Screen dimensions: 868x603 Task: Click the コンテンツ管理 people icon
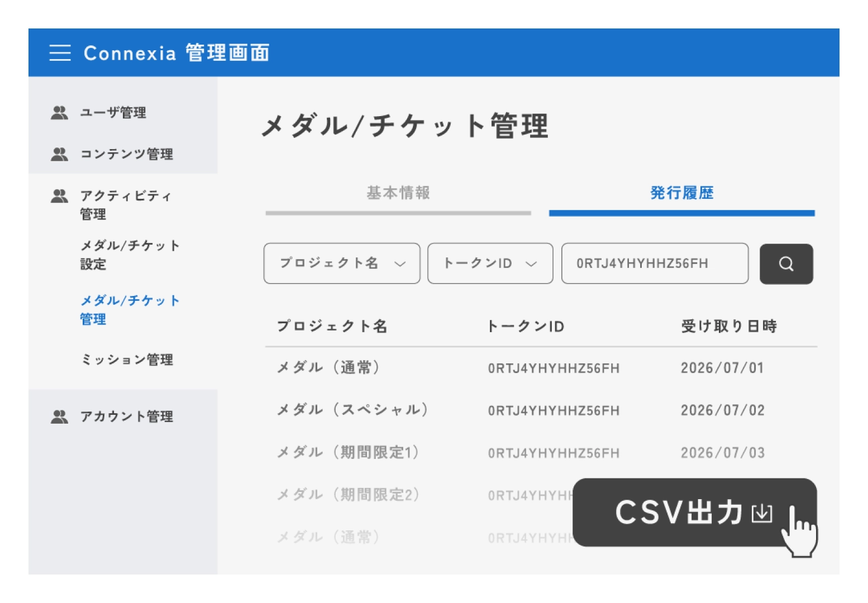point(59,154)
